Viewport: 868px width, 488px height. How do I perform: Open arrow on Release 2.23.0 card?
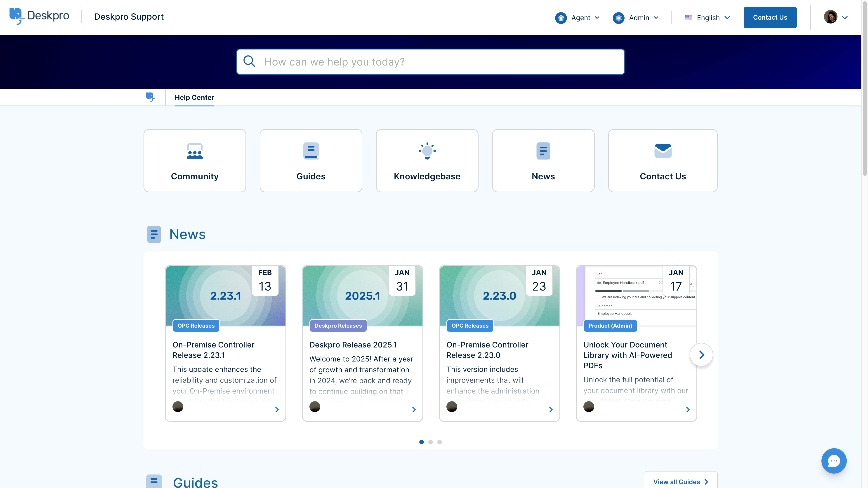point(551,410)
